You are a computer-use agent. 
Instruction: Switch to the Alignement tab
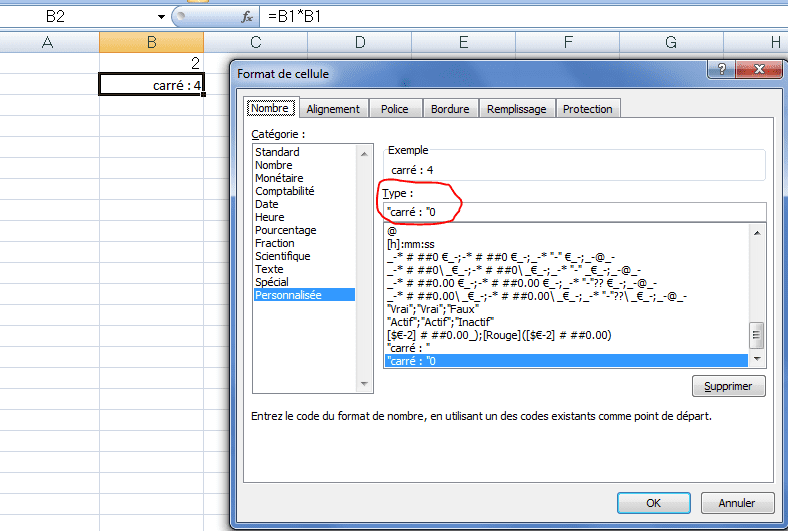pos(333,109)
